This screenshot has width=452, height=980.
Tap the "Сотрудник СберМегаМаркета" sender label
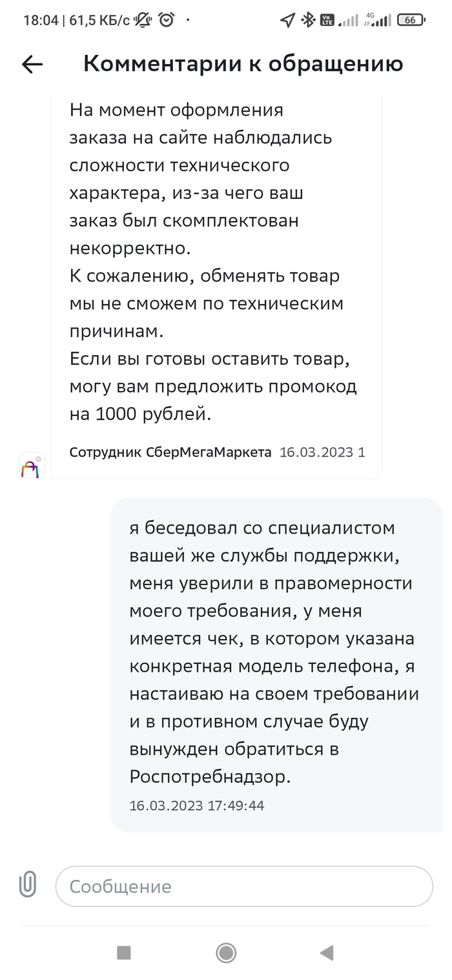pos(170,452)
